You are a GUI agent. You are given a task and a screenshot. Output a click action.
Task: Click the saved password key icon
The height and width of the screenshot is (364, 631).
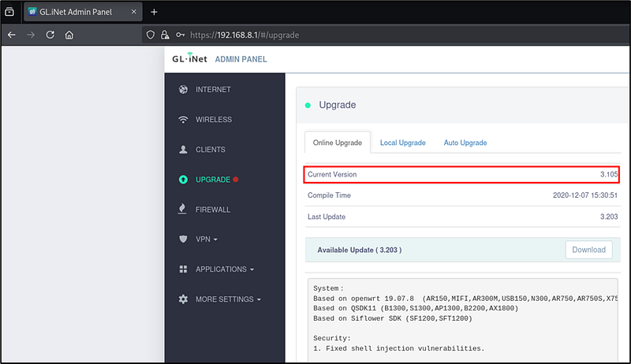tap(181, 35)
